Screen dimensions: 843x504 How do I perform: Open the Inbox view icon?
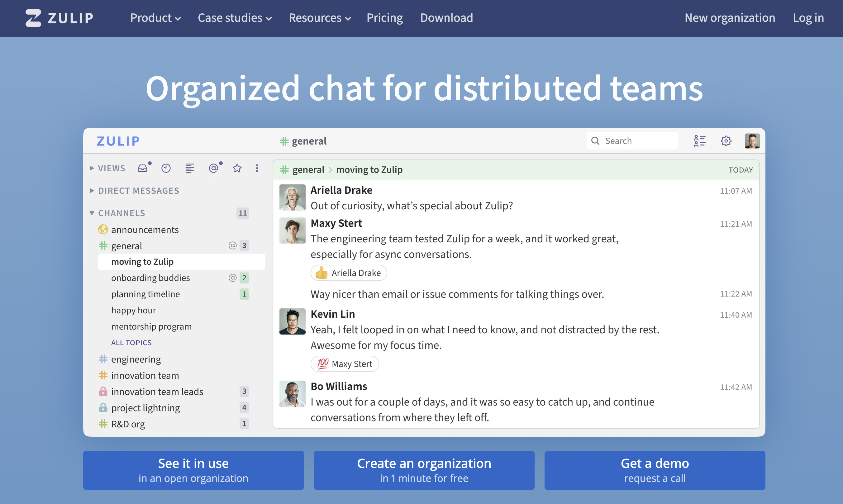(x=143, y=168)
